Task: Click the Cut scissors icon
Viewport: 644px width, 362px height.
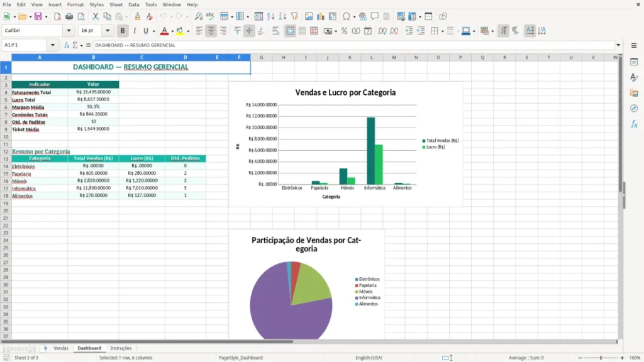Action: (x=96, y=16)
